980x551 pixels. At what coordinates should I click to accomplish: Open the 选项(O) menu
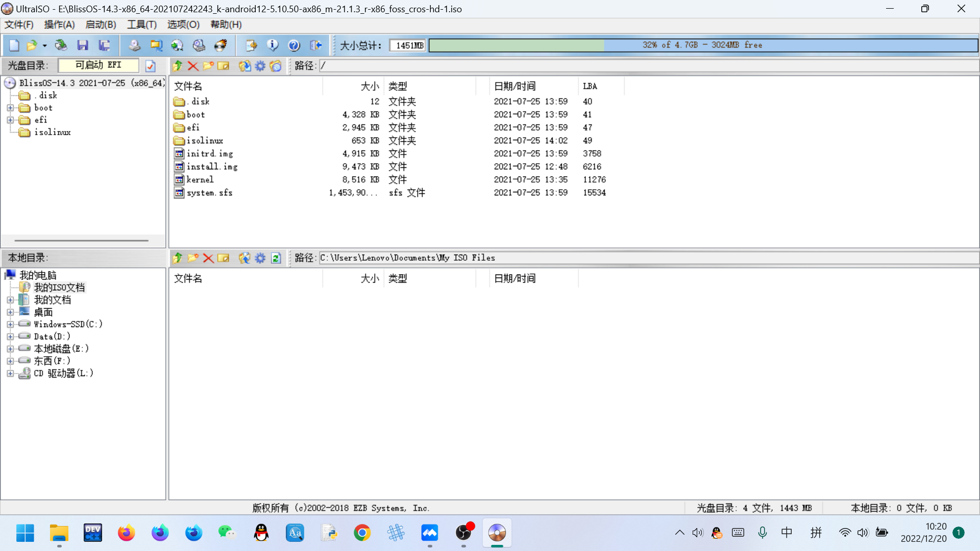(x=183, y=24)
